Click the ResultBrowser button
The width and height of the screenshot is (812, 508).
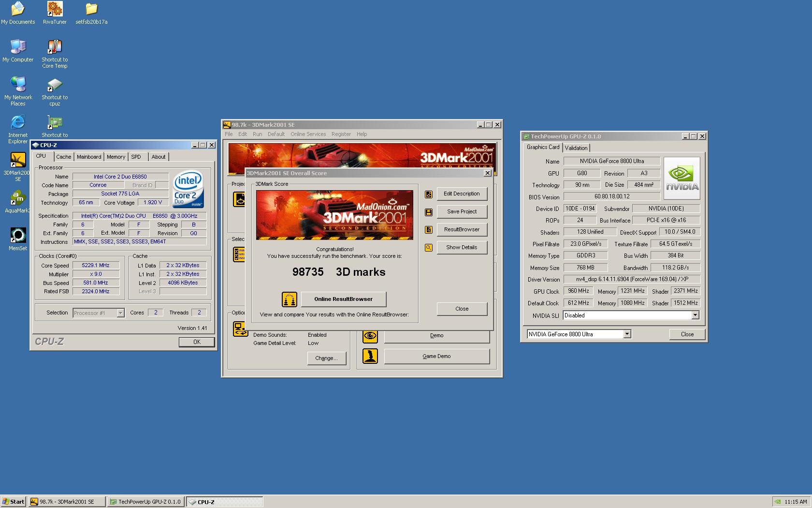pyautogui.click(x=462, y=229)
